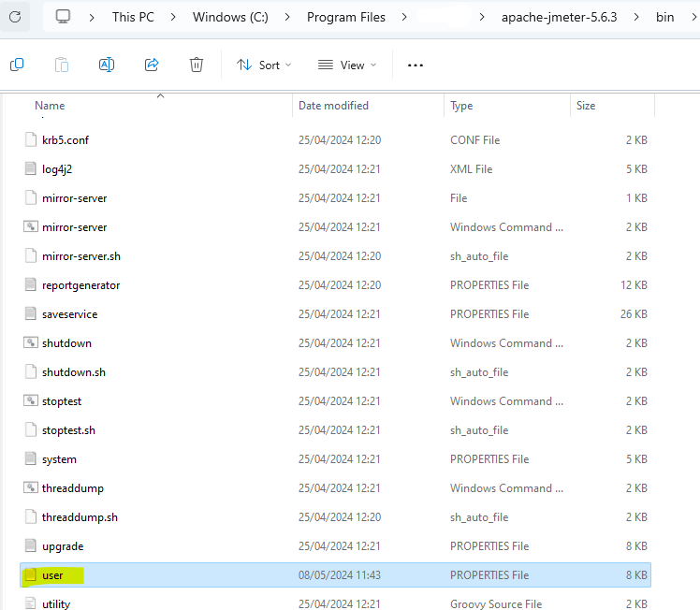Image resolution: width=700 pixels, height=610 pixels.
Task: Click the Refresh button in the address bar
Action: tap(15, 17)
